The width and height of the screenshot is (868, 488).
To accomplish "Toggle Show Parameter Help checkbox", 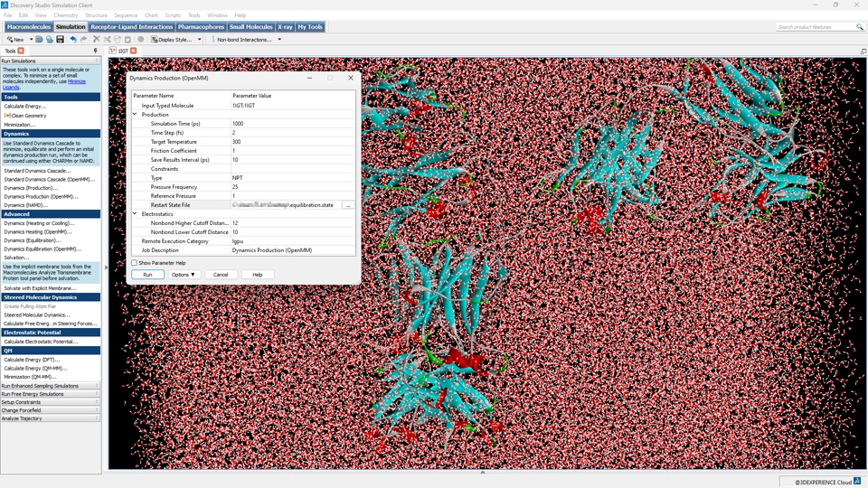I will 134,263.
